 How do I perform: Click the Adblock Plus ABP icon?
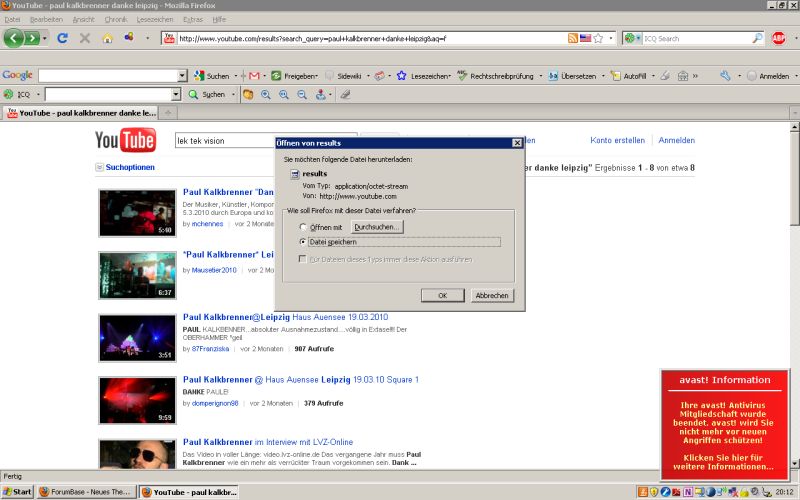[x=779, y=38]
